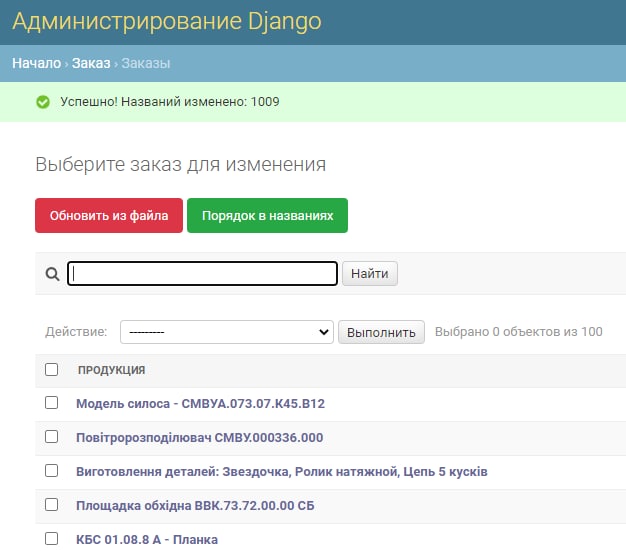Click the search magnifier icon

[52, 274]
